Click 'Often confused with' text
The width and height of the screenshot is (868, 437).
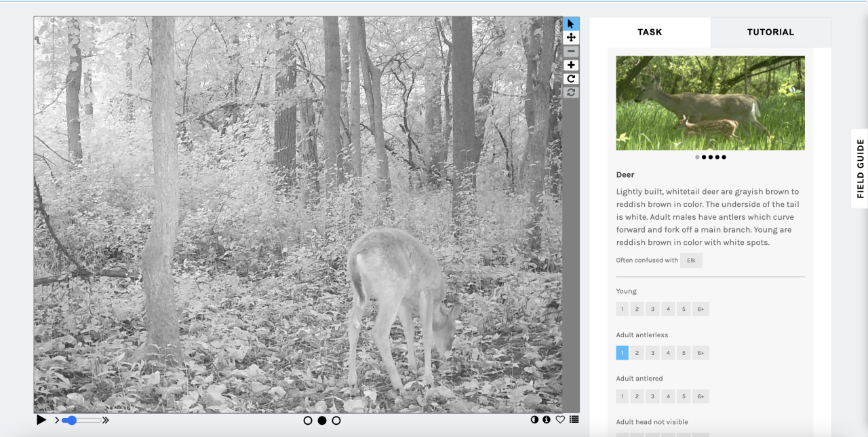(647, 261)
